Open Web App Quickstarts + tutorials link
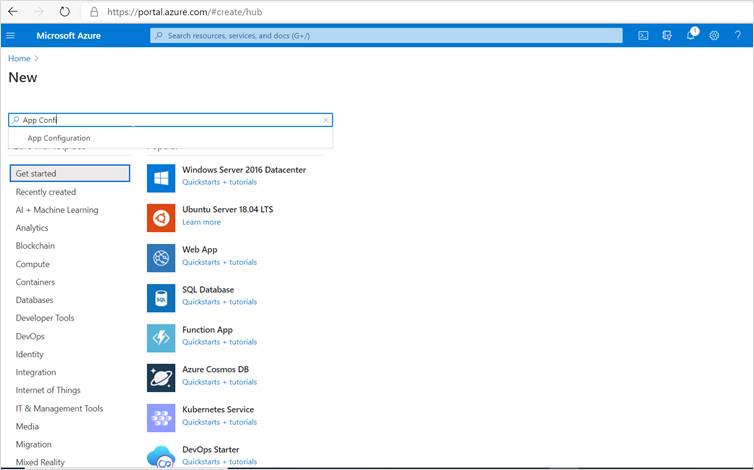Image resolution: width=754 pixels, height=470 pixels. click(219, 262)
